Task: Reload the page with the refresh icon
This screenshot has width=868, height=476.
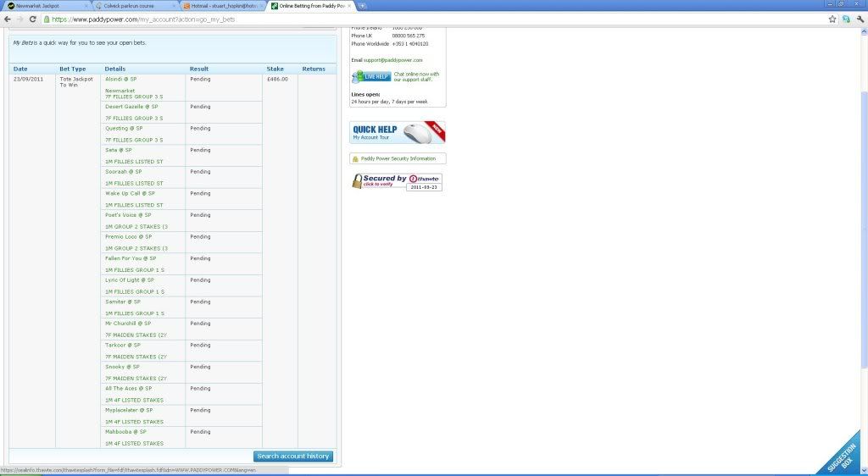Action: [x=33, y=19]
